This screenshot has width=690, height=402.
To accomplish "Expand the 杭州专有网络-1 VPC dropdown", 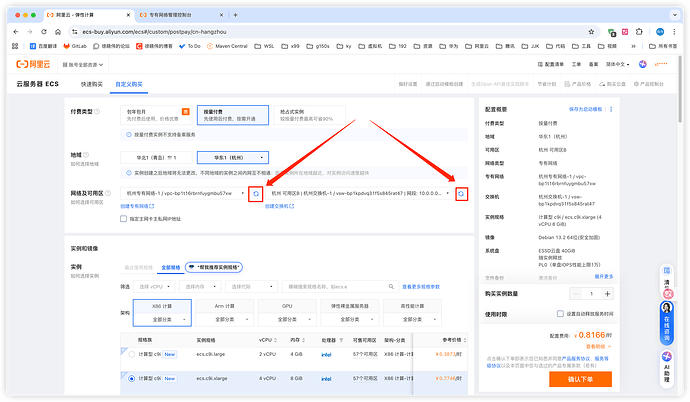I will [183, 193].
